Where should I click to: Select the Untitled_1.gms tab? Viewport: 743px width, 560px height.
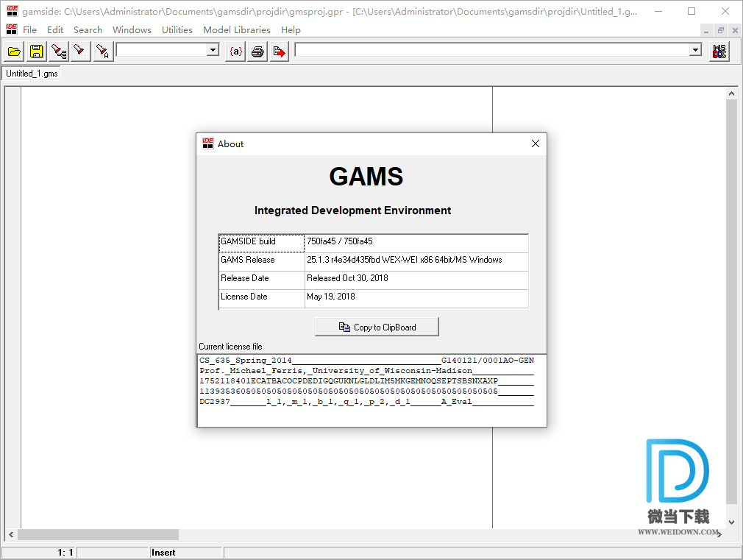(32, 74)
